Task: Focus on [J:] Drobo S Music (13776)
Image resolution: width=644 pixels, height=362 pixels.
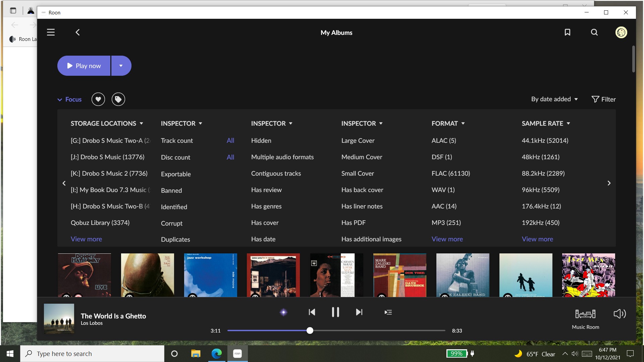Action: (x=107, y=157)
